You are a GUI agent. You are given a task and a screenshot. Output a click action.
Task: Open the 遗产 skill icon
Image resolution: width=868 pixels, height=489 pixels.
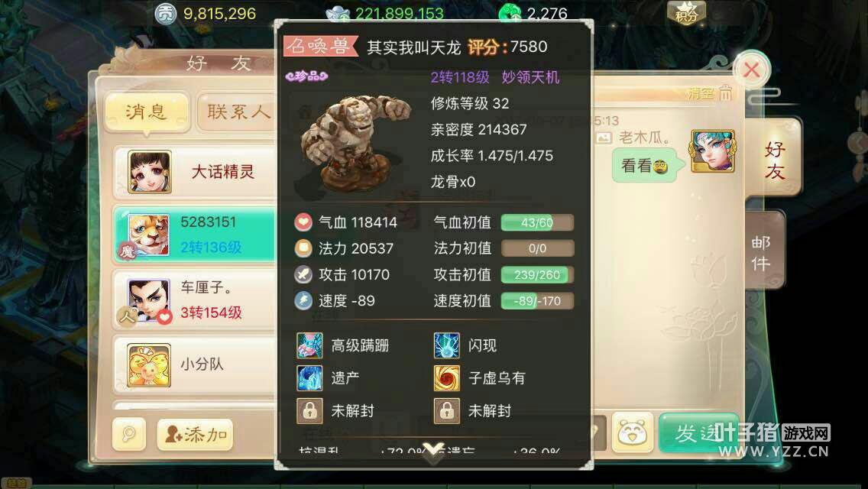pos(309,378)
